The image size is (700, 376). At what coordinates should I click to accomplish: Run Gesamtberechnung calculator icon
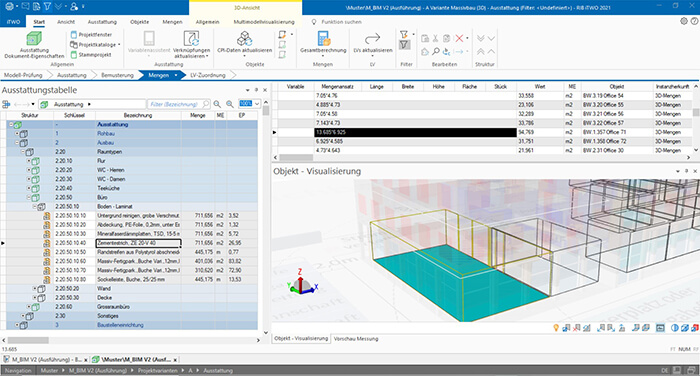coord(324,38)
